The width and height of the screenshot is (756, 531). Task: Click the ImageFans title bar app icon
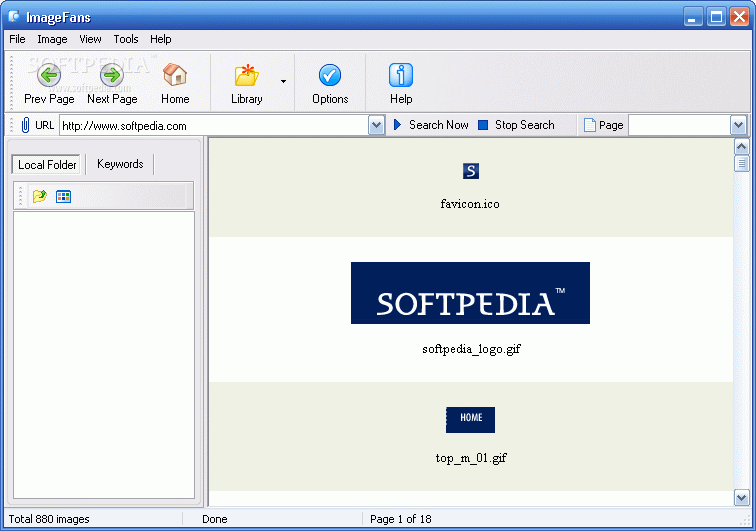(14, 16)
